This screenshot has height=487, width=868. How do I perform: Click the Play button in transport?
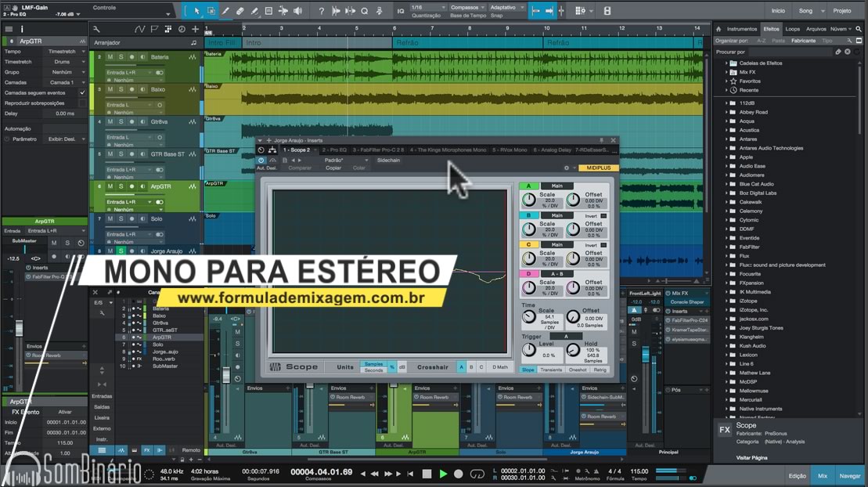pyautogui.click(x=443, y=474)
